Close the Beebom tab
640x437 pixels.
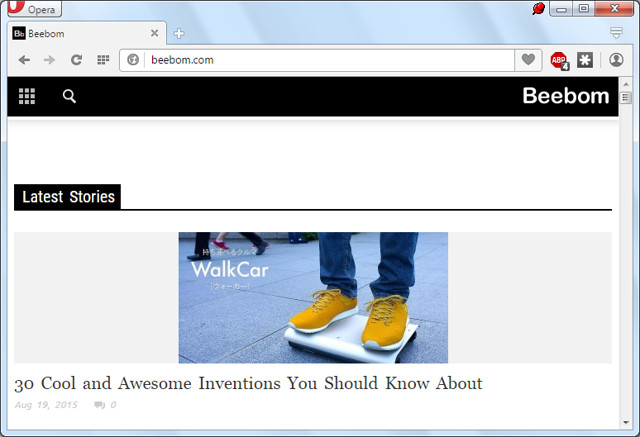pyautogui.click(x=154, y=33)
